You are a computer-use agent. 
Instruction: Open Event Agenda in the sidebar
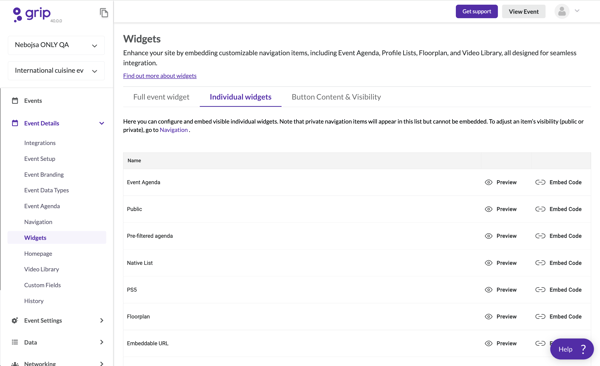click(x=42, y=206)
